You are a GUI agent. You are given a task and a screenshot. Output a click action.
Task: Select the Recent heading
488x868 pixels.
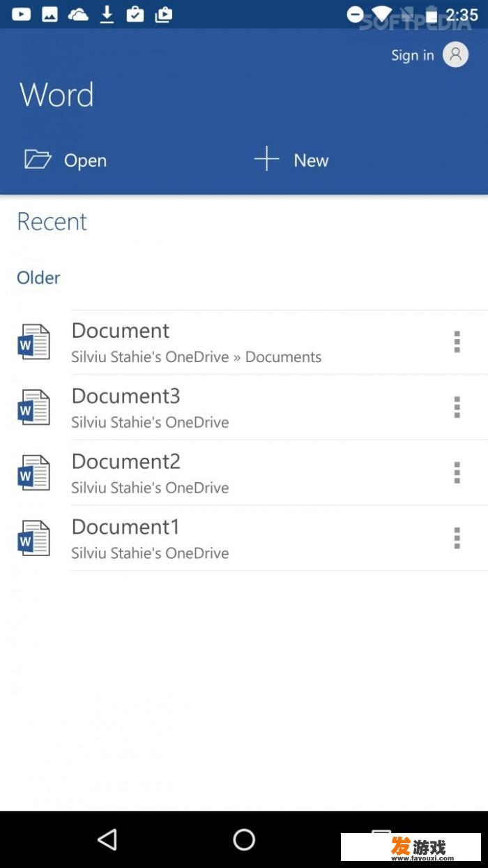[52, 221]
